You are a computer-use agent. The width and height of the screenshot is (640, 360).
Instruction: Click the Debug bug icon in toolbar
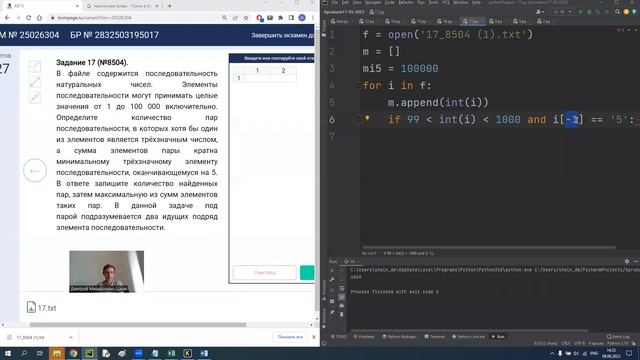[x=589, y=12]
